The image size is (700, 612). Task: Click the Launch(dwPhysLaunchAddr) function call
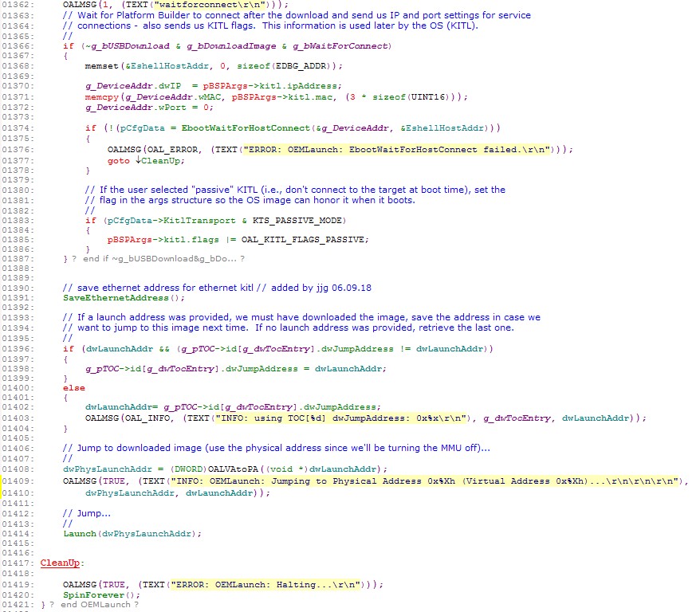point(132,533)
